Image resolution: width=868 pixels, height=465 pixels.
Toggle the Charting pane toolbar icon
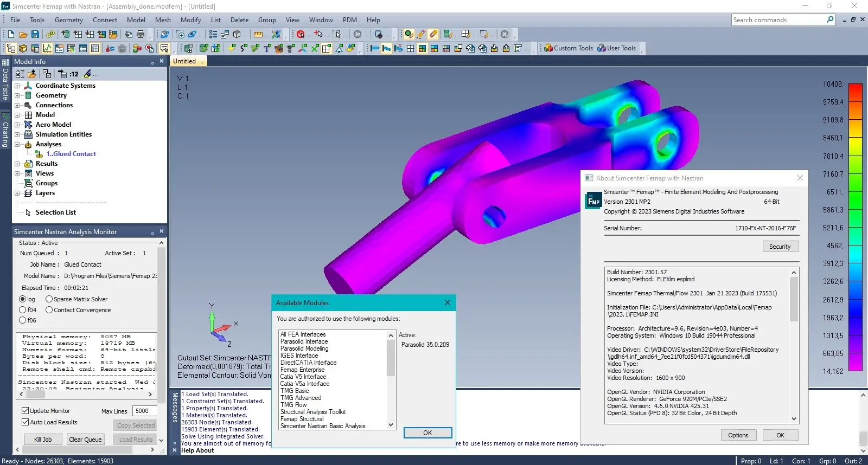47,48
